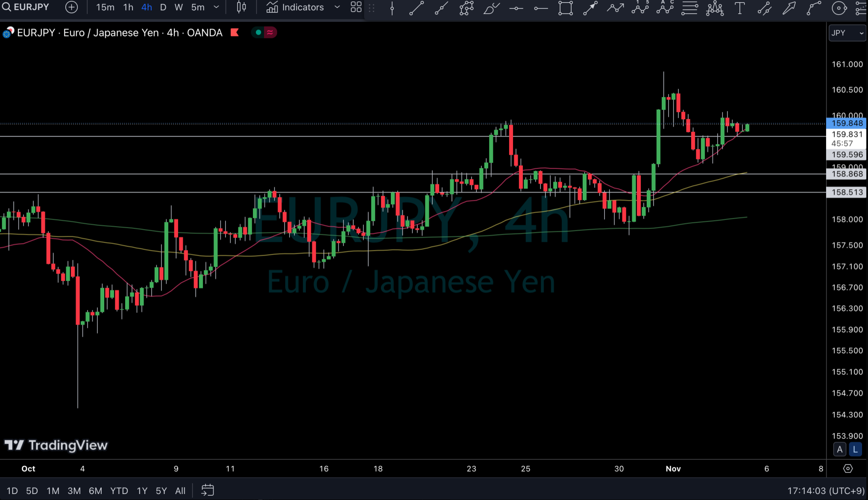Select the Text annotation tool
The image size is (868, 500).
pyautogui.click(x=739, y=8)
